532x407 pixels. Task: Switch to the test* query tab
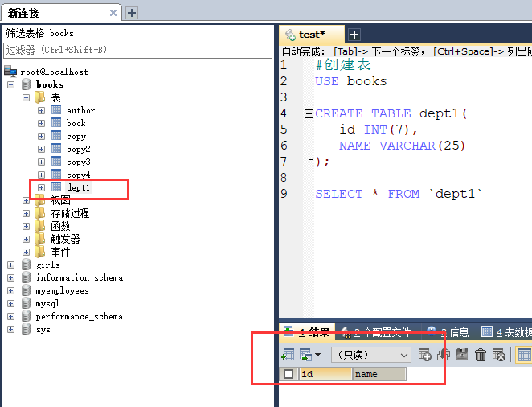click(312, 35)
